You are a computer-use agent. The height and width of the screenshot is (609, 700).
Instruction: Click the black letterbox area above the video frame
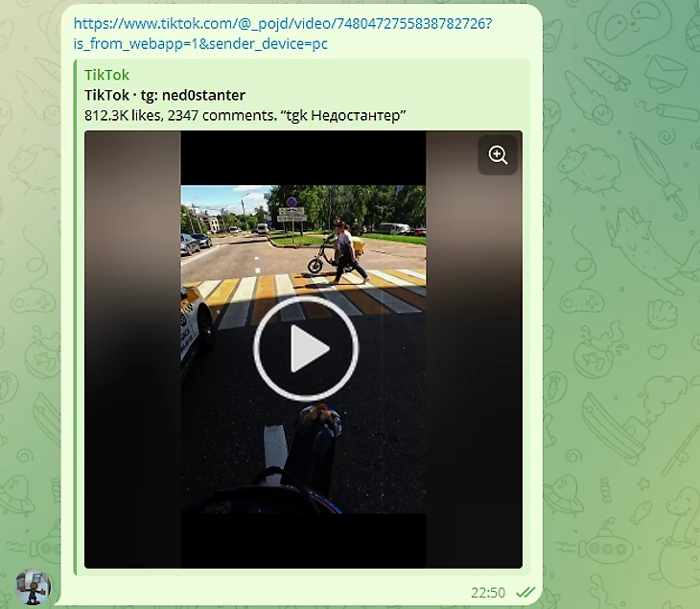(x=303, y=158)
